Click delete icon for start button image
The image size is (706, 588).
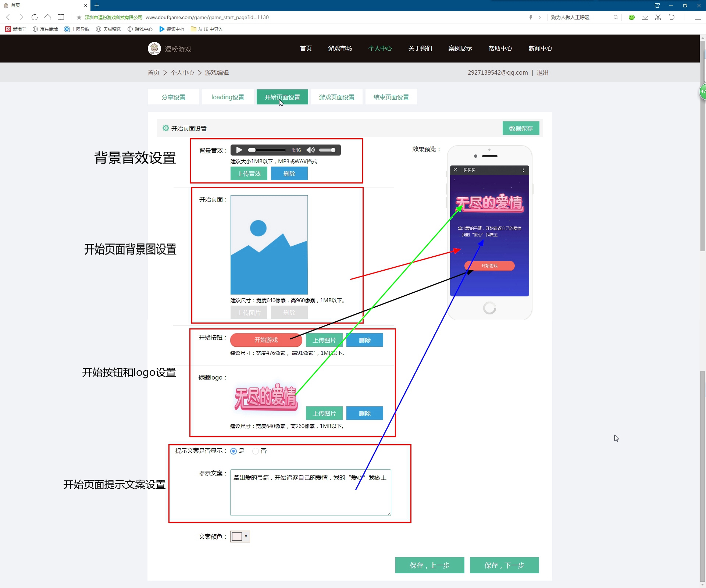(x=365, y=340)
